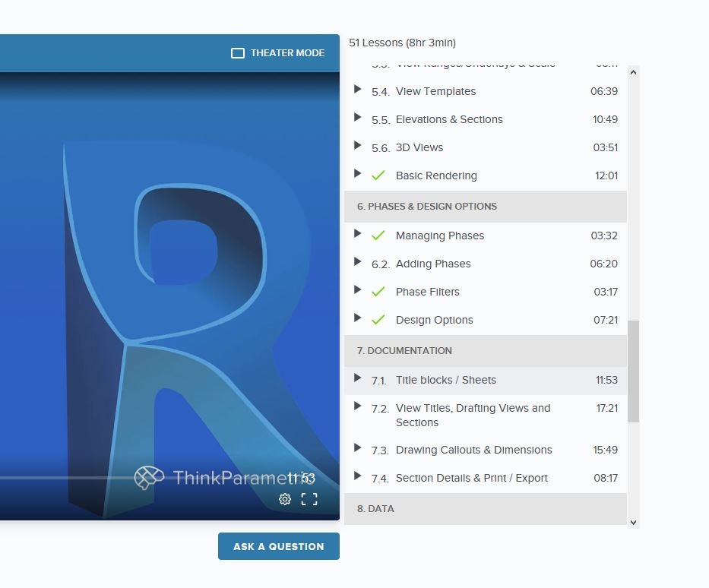Click the 03:32 duration of Managing Phases
Image resolution: width=709 pixels, height=588 pixels.
pos(604,236)
